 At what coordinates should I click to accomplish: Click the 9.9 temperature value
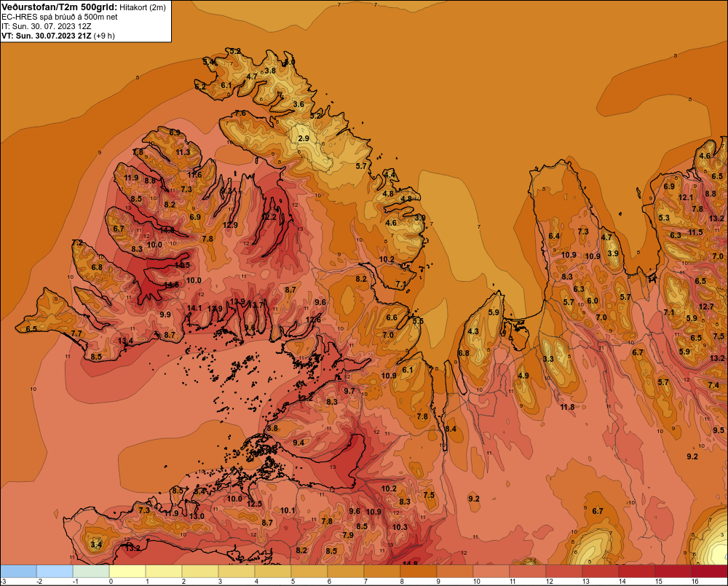tap(165, 314)
